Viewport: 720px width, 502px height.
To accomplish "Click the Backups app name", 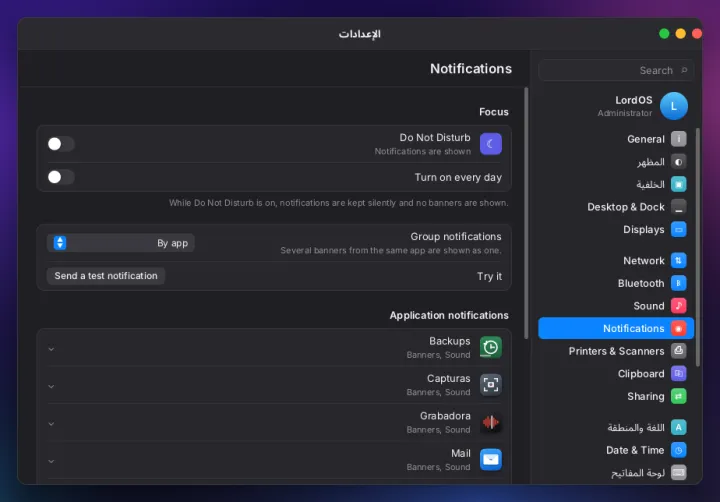I will pos(450,341).
